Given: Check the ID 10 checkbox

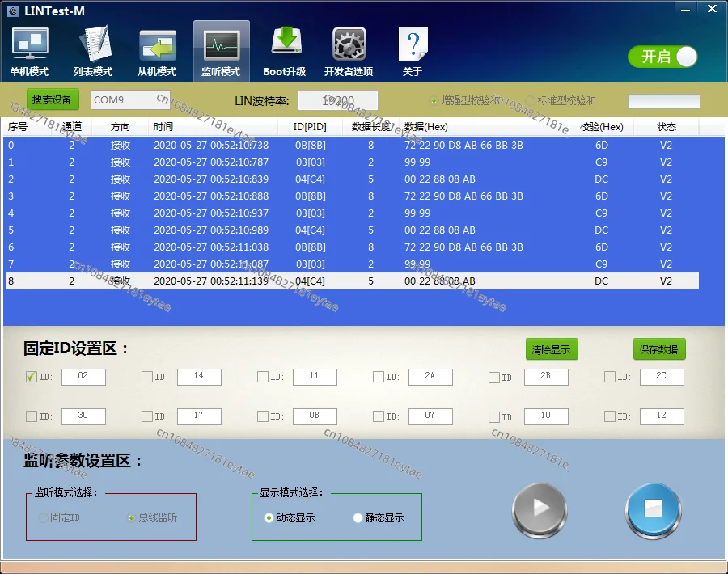Looking at the screenshot, I should pos(494,416).
